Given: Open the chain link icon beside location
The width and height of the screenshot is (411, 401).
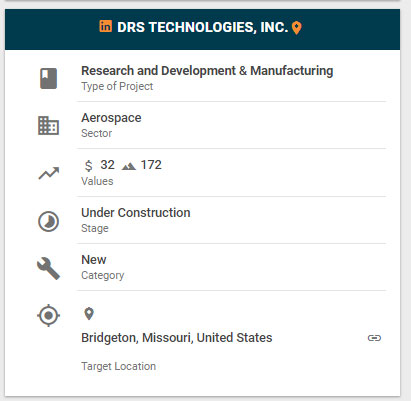Looking at the screenshot, I should click(374, 338).
